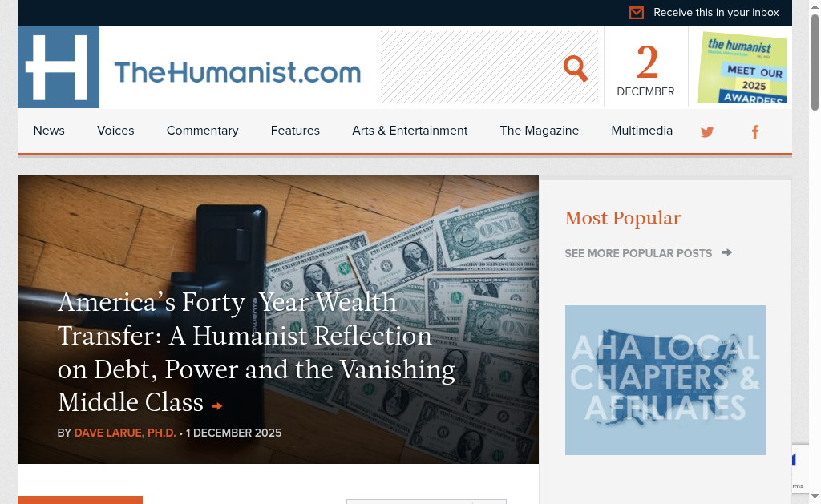Click orange arrow after Middle Class headline
This screenshot has width=821, height=504.
216,405
